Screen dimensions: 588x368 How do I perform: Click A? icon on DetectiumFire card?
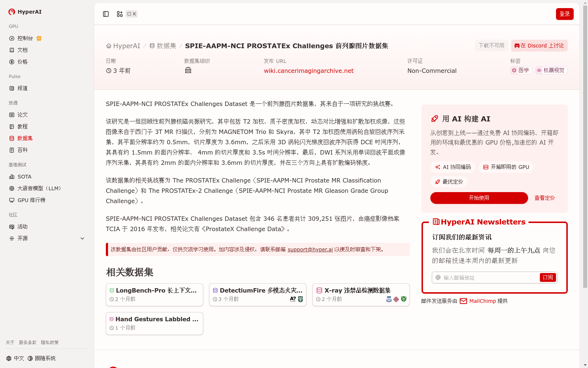tap(293, 299)
